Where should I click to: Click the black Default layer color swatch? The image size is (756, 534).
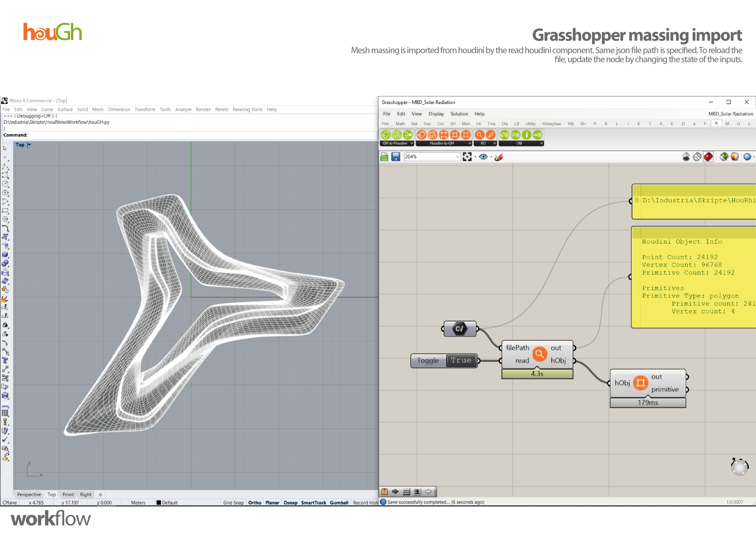[x=159, y=502]
